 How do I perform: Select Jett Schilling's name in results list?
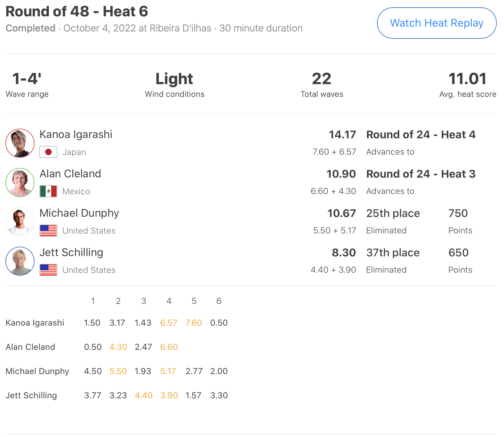click(x=71, y=252)
